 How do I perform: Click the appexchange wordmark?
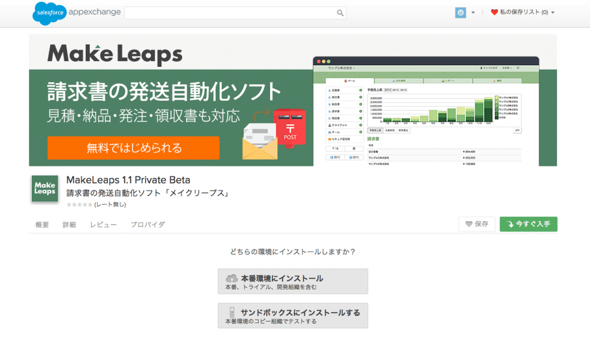[x=94, y=12]
